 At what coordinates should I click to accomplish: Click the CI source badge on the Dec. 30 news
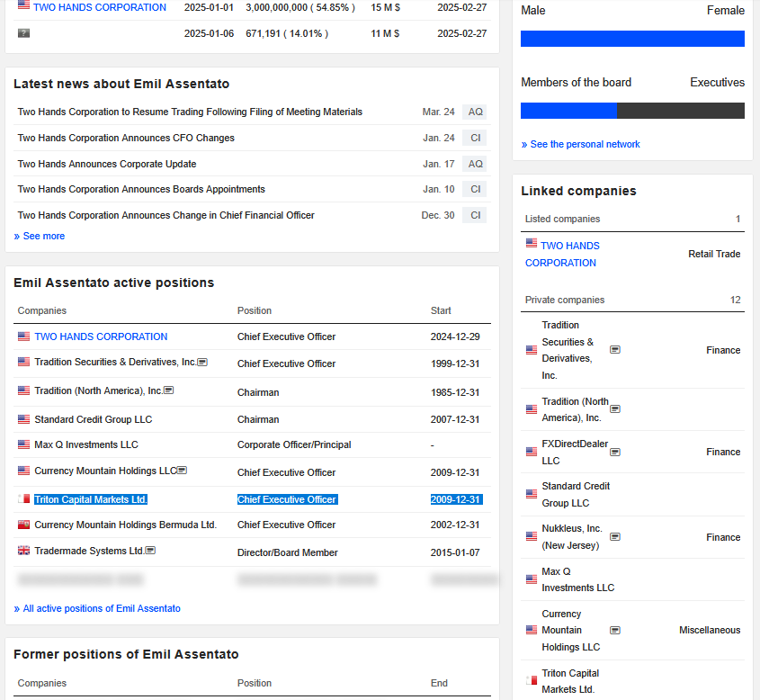click(475, 215)
